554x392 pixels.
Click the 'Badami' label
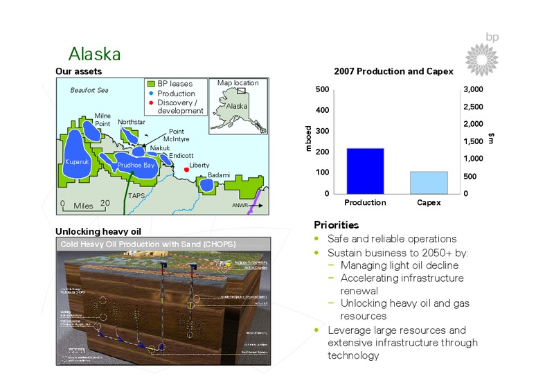pos(219,175)
